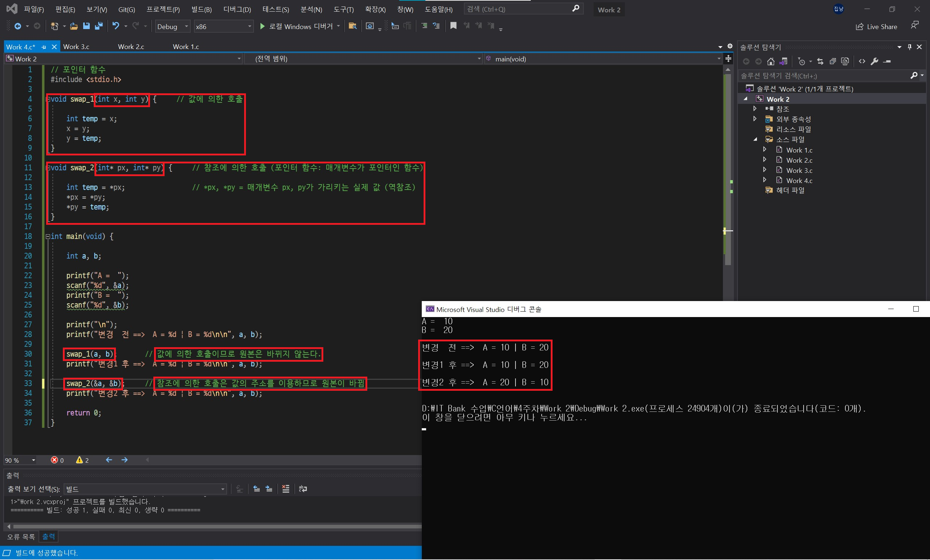This screenshot has width=930, height=560.
Task: Click the Live Share button
Action: 876,27
